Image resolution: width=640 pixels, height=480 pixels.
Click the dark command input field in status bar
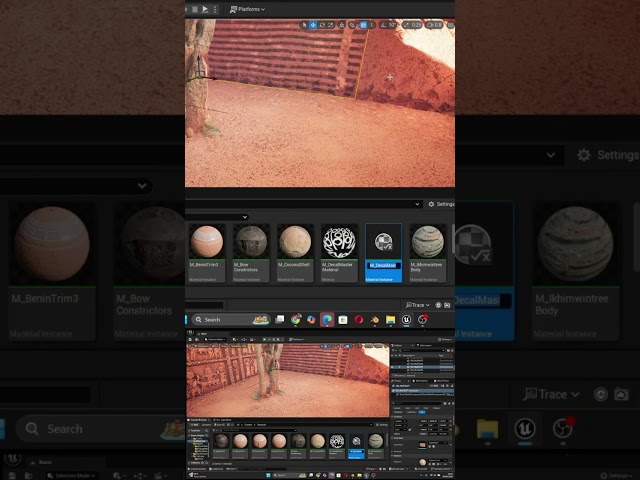click(x=204, y=305)
